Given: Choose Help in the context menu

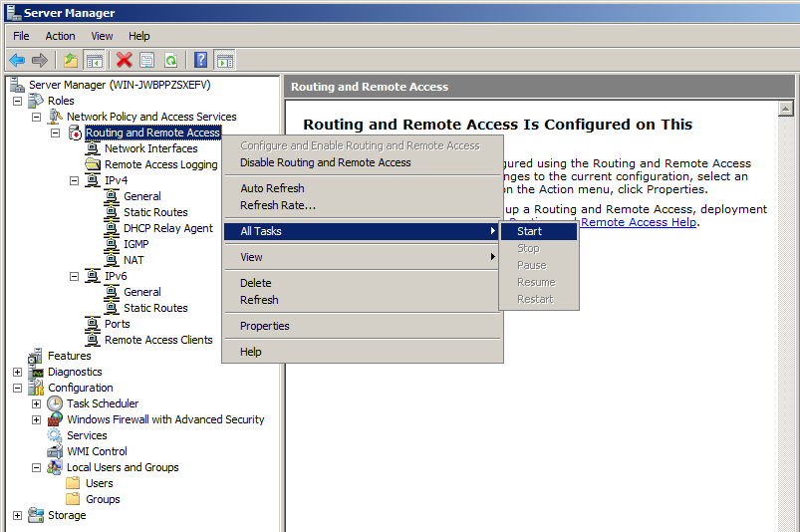Looking at the screenshot, I should coord(364,352).
